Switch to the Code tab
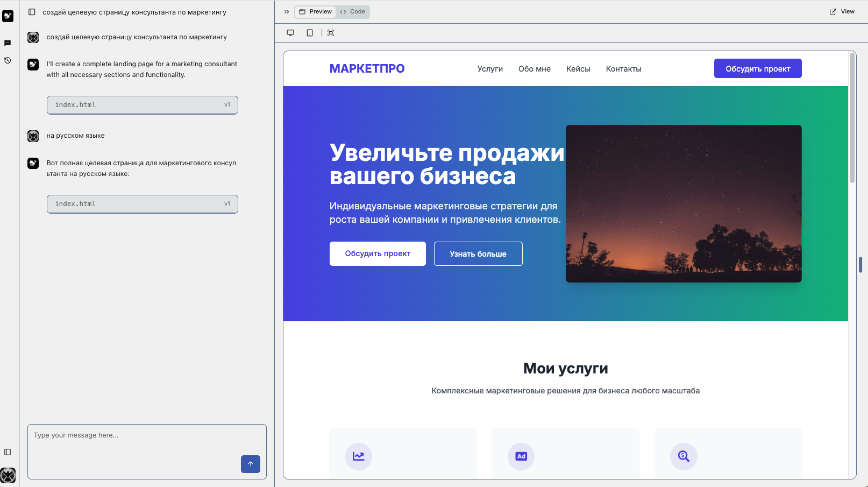868x487 pixels. coord(353,12)
